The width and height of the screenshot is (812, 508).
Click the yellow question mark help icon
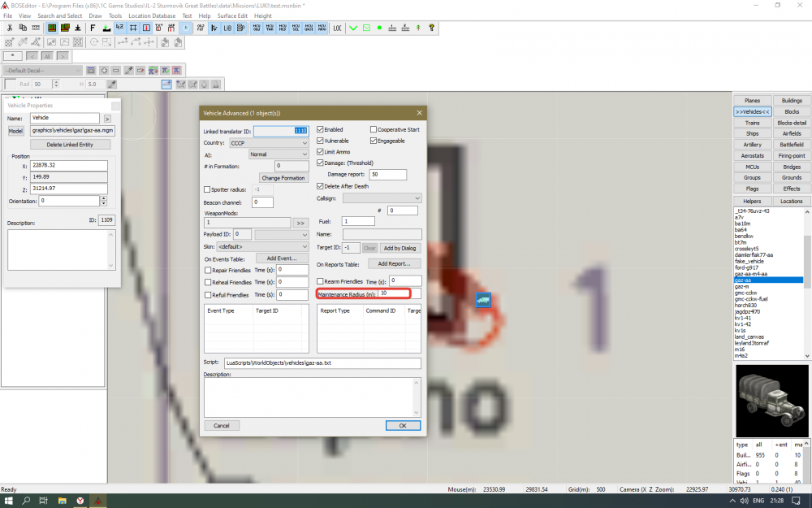coord(431,28)
